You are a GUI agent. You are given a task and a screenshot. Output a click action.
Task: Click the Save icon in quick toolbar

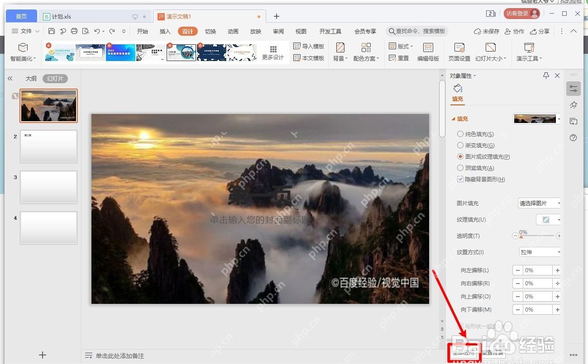click(x=51, y=31)
